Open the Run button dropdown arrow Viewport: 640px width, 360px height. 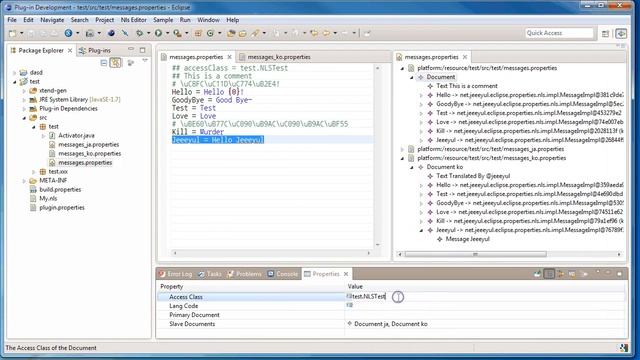[x=167, y=33]
